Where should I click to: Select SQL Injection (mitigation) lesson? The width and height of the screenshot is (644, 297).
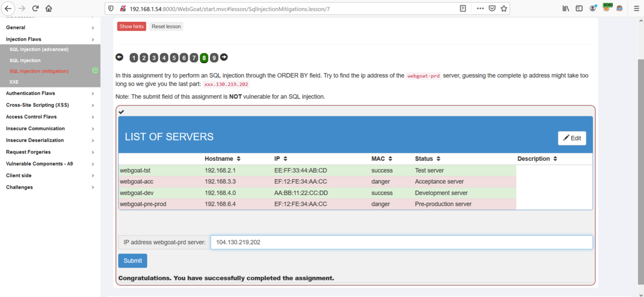(x=39, y=71)
